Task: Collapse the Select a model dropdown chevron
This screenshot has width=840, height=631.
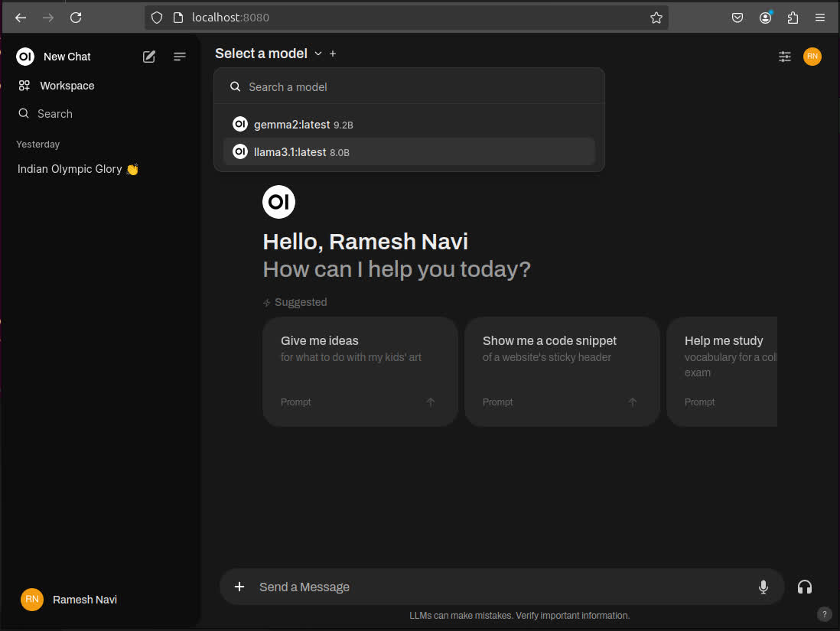Action: tap(318, 54)
